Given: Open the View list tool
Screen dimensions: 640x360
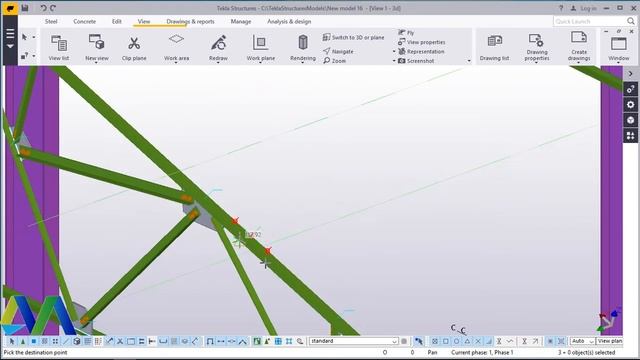Looking at the screenshot, I should pyautogui.click(x=59, y=48).
